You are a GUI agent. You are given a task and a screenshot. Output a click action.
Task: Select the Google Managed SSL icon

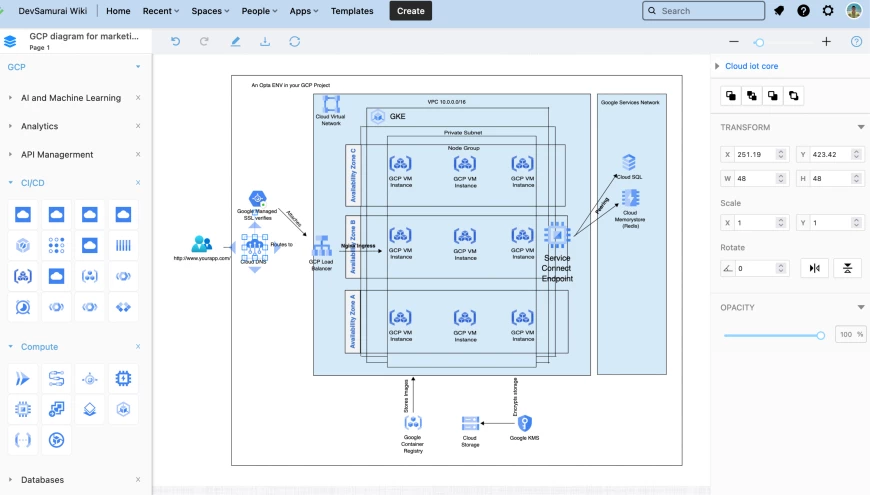(x=257, y=199)
